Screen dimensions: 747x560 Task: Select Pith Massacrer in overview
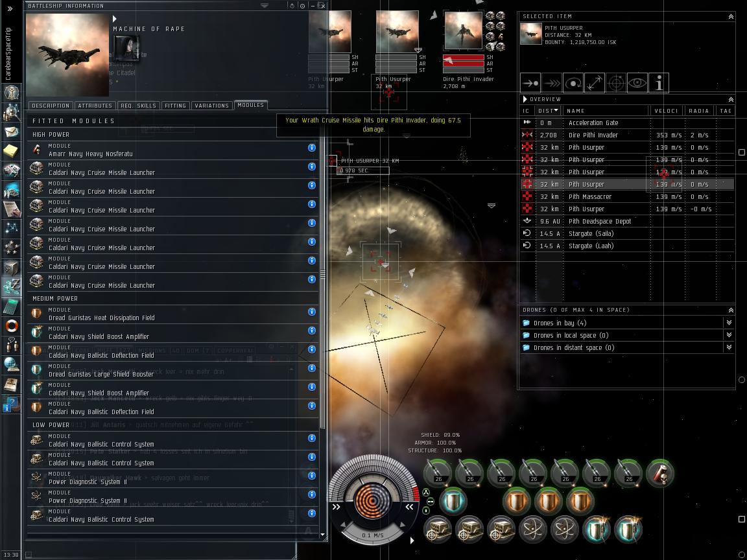tap(628, 196)
